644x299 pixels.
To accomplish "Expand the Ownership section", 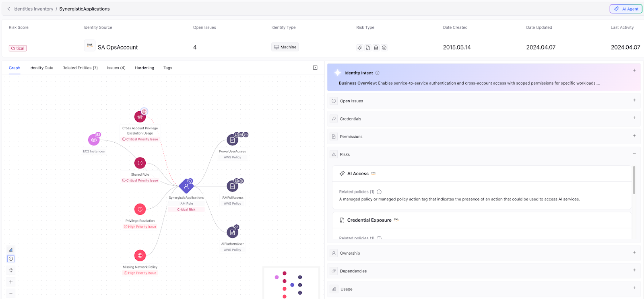I will click(634, 252).
